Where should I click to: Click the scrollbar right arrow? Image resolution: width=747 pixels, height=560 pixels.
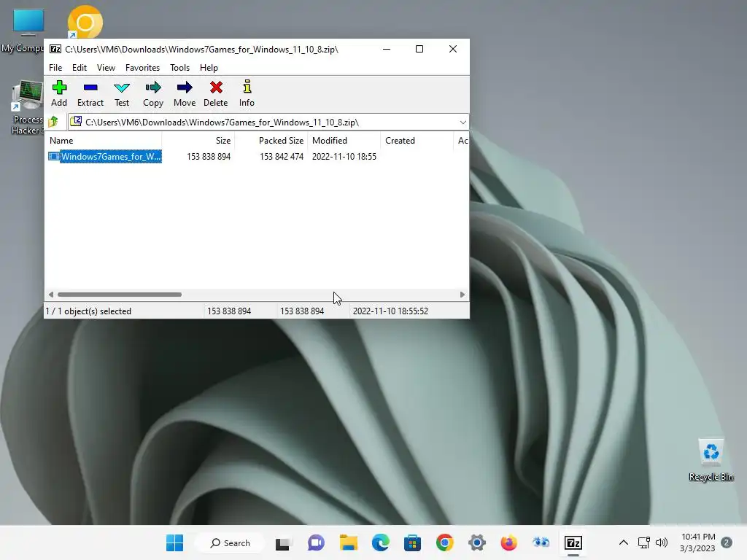coord(462,295)
